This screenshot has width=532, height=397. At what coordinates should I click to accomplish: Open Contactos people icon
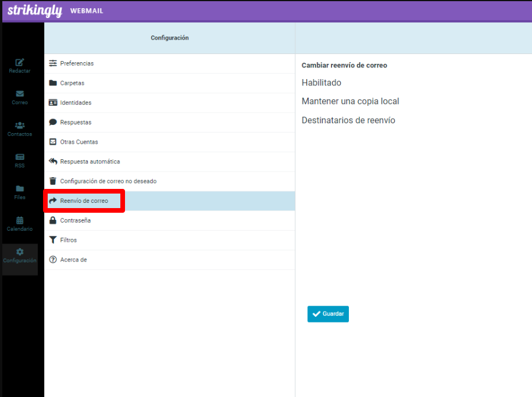click(20, 125)
